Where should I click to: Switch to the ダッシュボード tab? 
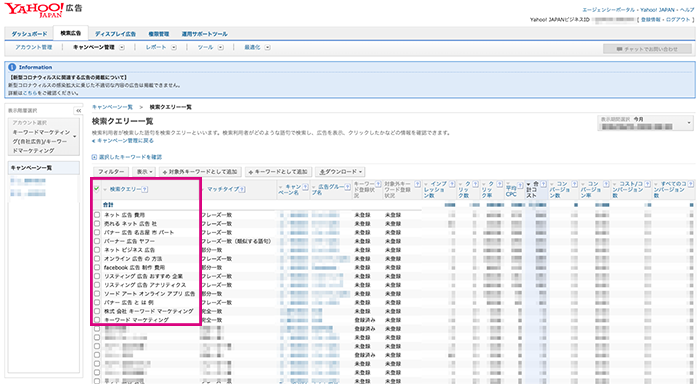coord(29,34)
